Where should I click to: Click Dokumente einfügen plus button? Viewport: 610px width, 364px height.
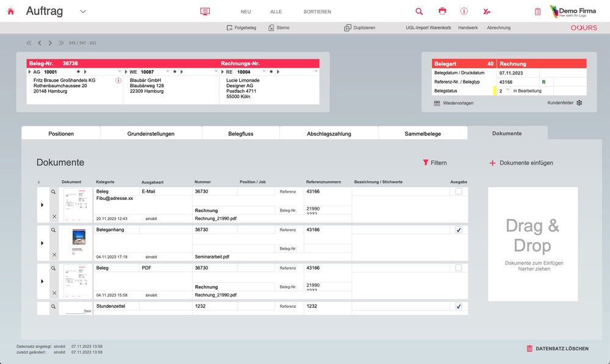(x=521, y=163)
